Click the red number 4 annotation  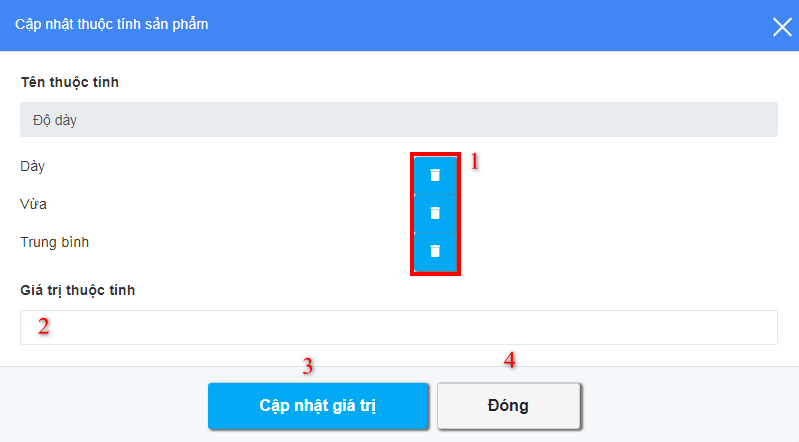(510, 360)
